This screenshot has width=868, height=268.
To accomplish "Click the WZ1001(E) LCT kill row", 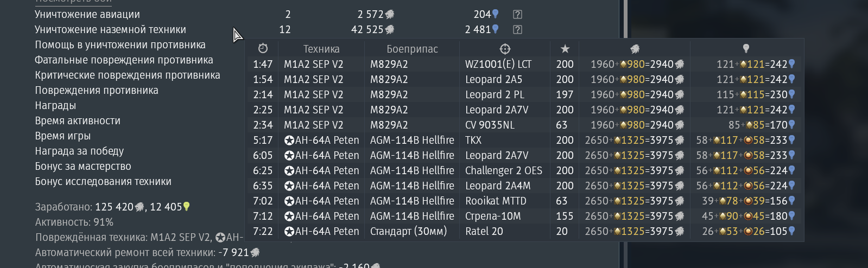I will click(524, 64).
